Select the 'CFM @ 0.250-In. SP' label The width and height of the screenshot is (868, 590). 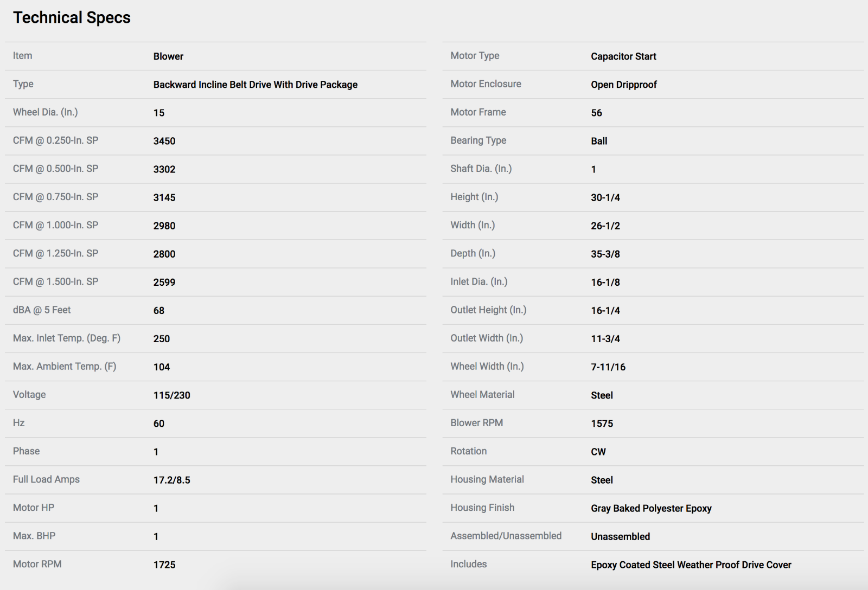click(x=56, y=140)
